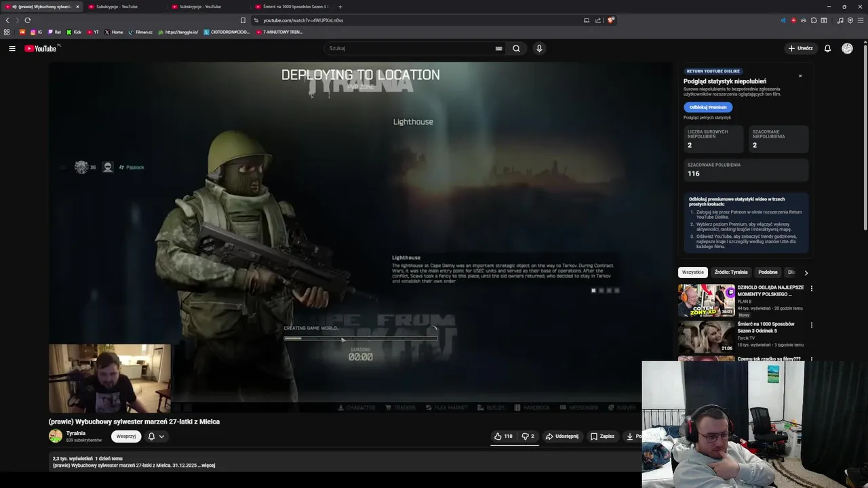Click the video title (prawie) Wybuchowy sylwester
This screenshot has width=868, height=488.
[x=134, y=422]
